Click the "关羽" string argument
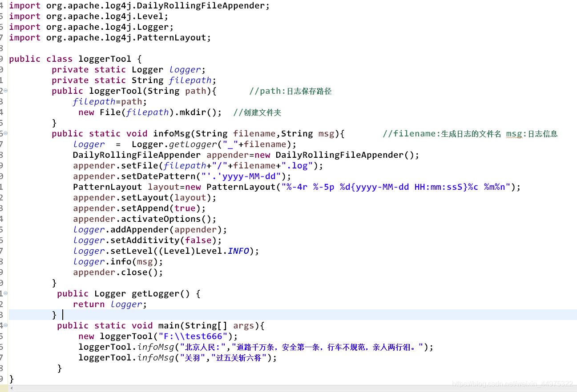 click(193, 358)
